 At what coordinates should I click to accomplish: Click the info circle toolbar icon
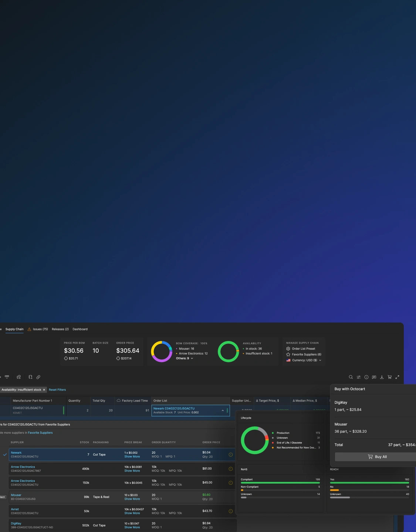pos(366,377)
